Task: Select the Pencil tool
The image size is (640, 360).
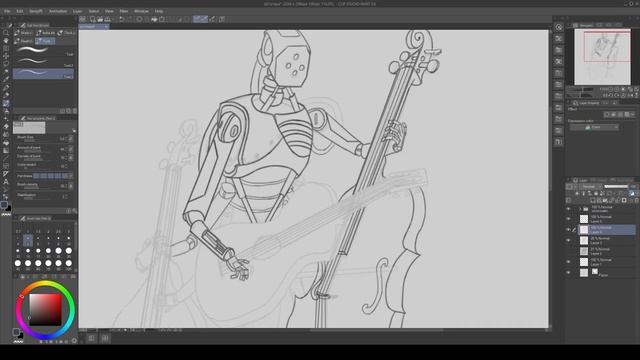Action: (6, 96)
